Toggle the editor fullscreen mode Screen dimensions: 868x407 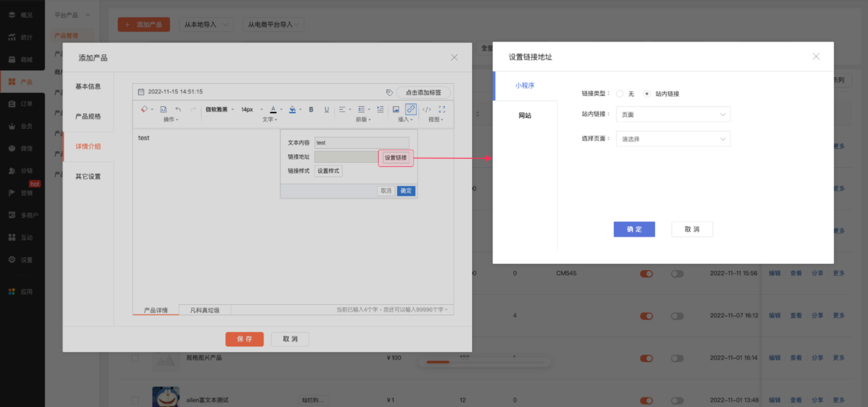click(x=442, y=109)
